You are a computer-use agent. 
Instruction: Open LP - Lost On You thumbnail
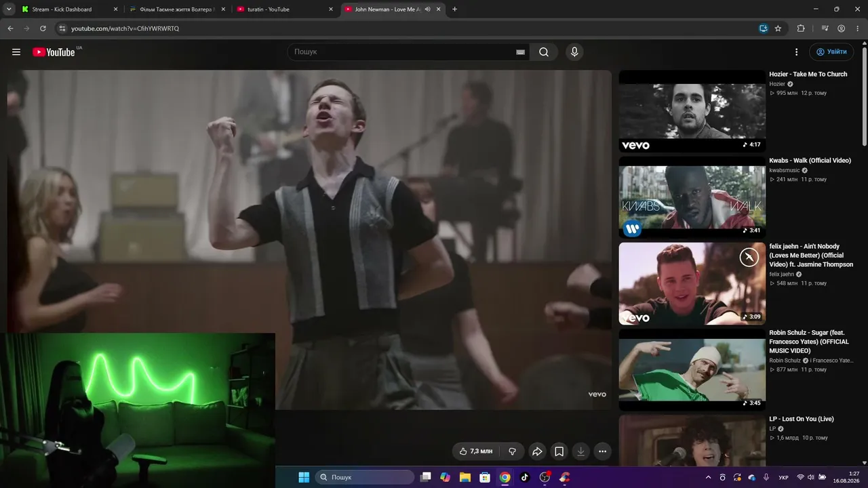coord(692,441)
